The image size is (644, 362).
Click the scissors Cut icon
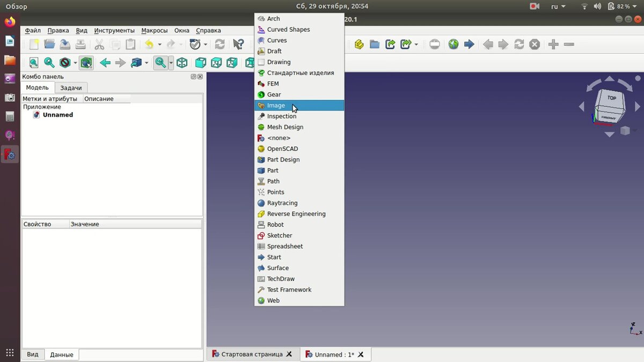pyautogui.click(x=99, y=45)
